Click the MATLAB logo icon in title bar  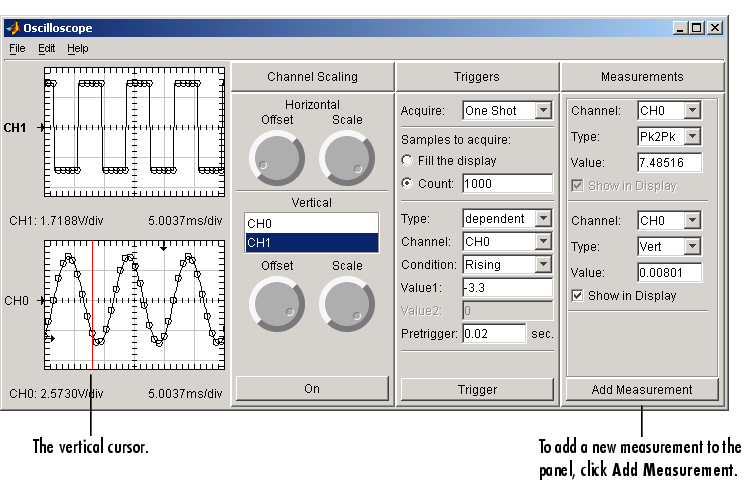click(x=13, y=28)
